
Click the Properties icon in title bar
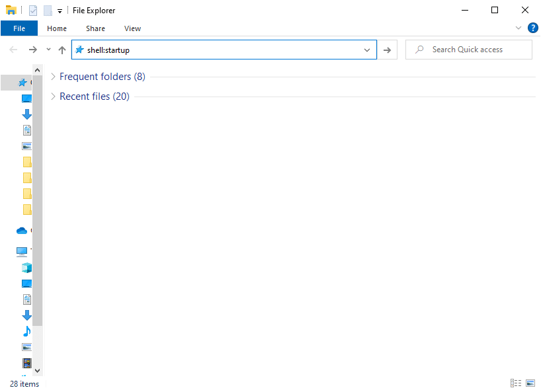(x=33, y=11)
